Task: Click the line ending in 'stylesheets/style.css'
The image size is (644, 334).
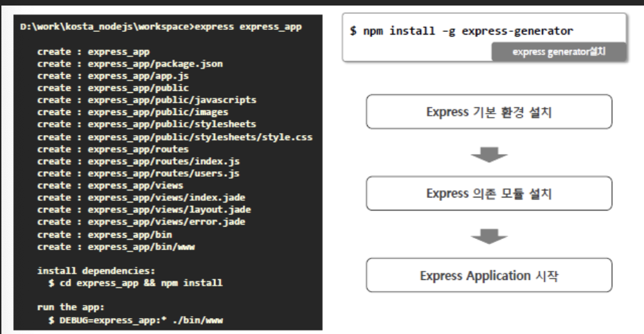Action: click(175, 137)
